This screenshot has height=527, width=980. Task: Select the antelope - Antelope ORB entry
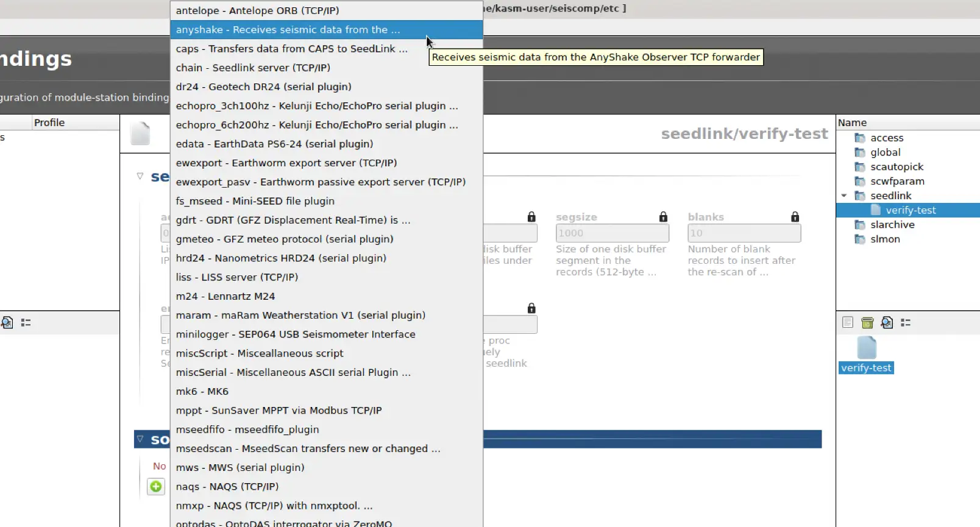pos(327,10)
